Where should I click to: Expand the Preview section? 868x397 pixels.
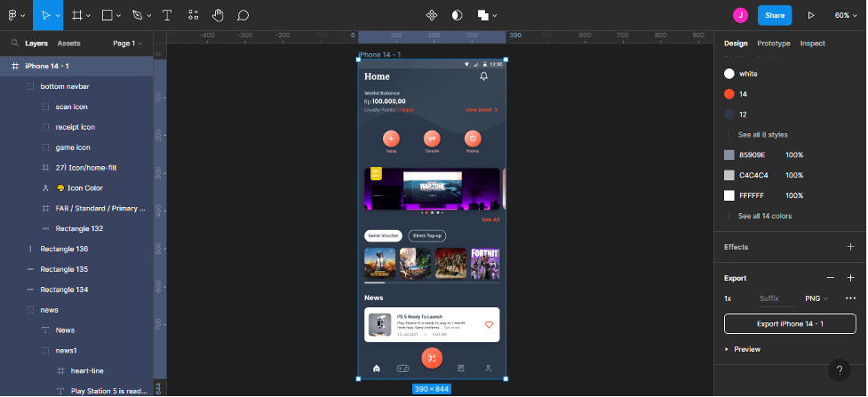(743, 349)
